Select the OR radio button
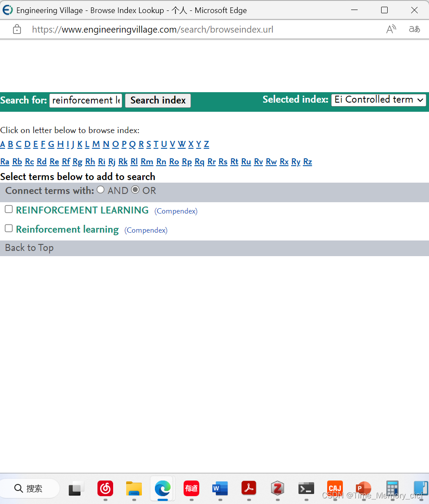 [135, 190]
